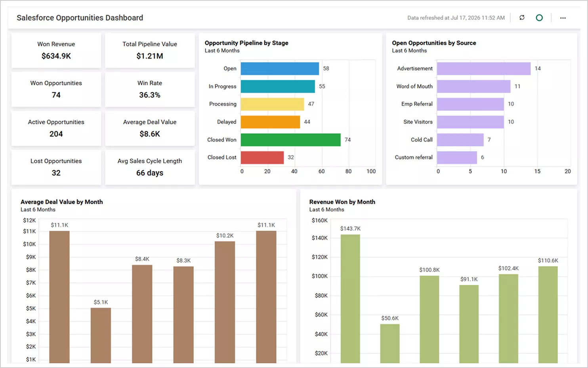Screen dimensions: 588x368
Task: Click the Active Opportunities 204 card
Action: pos(56,128)
